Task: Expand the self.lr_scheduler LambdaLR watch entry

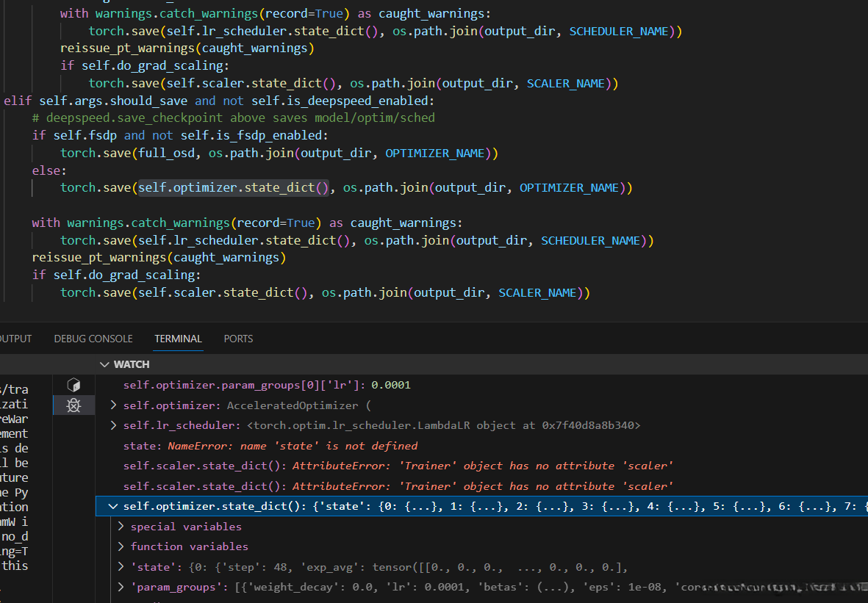Action: [x=113, y=425]
